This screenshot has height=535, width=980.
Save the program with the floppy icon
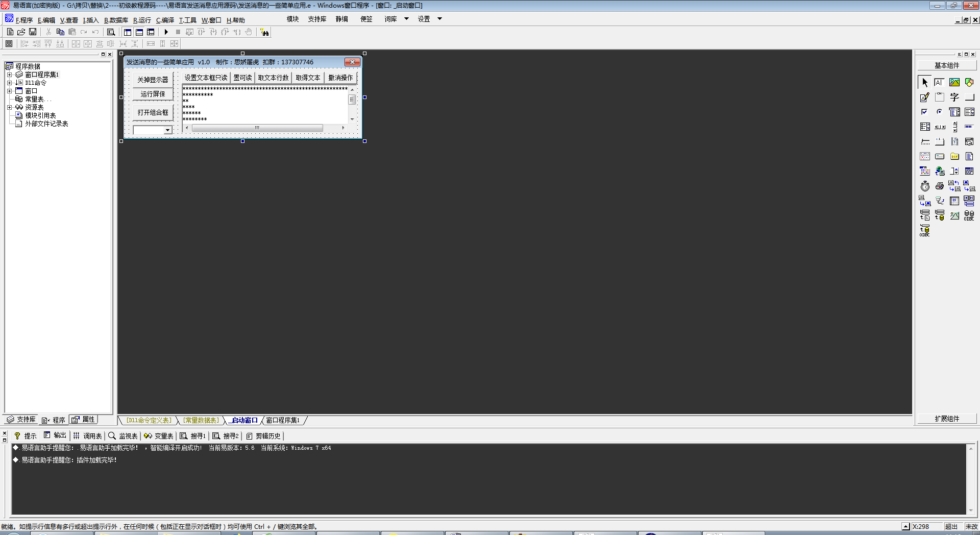pos(33,32)
